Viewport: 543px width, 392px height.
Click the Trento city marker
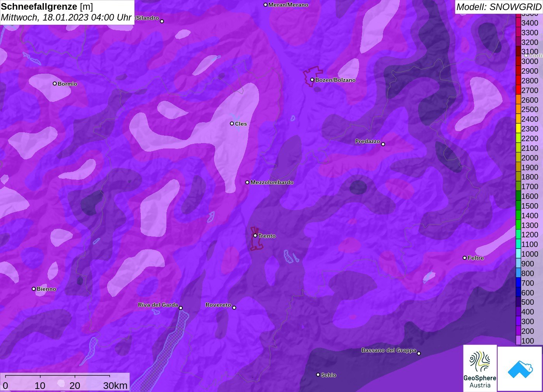[x=255, y=235]
